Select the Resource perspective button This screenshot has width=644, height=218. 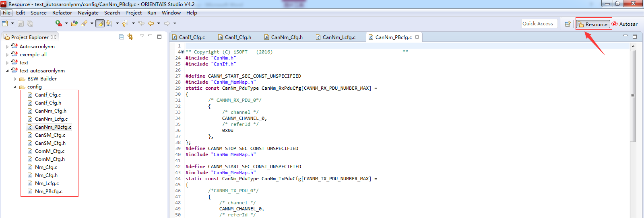[x=593, y=24]
